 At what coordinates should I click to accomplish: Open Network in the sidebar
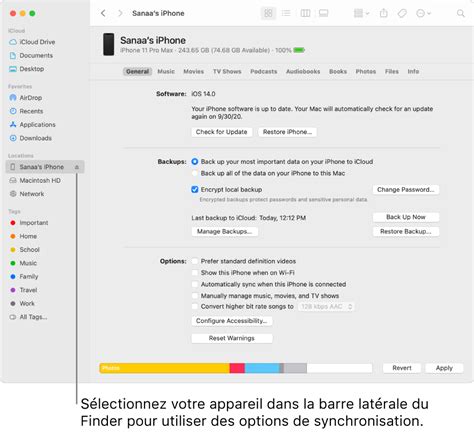click(x=27, y=194)
